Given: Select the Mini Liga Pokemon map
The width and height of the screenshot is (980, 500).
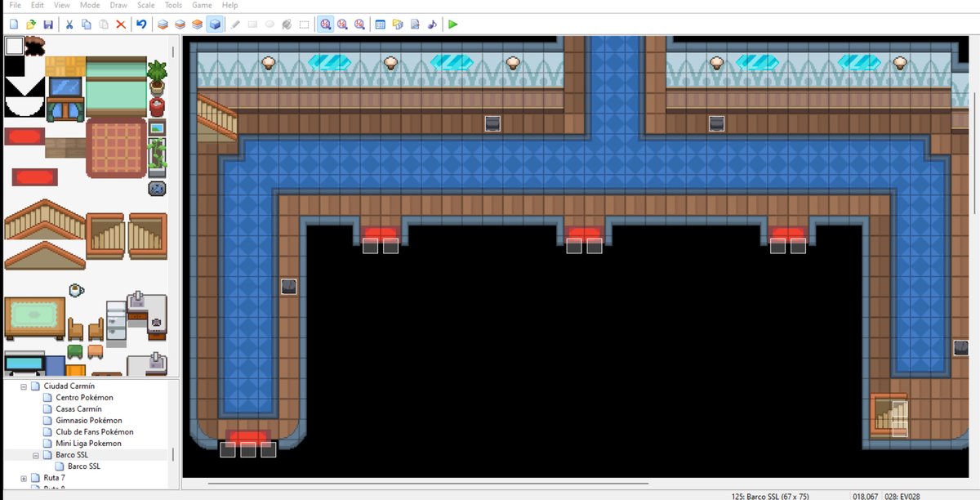Looking at the screenshot, I should [88, 444].
